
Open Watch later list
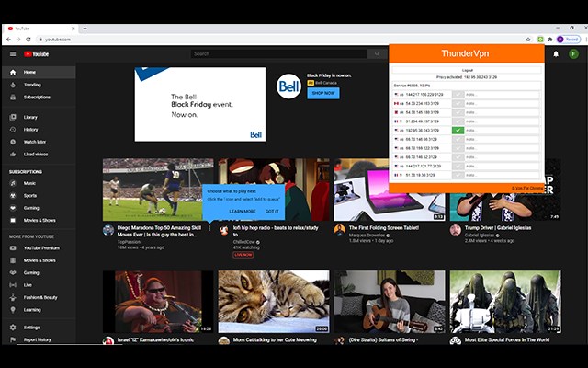coord(39,142)
